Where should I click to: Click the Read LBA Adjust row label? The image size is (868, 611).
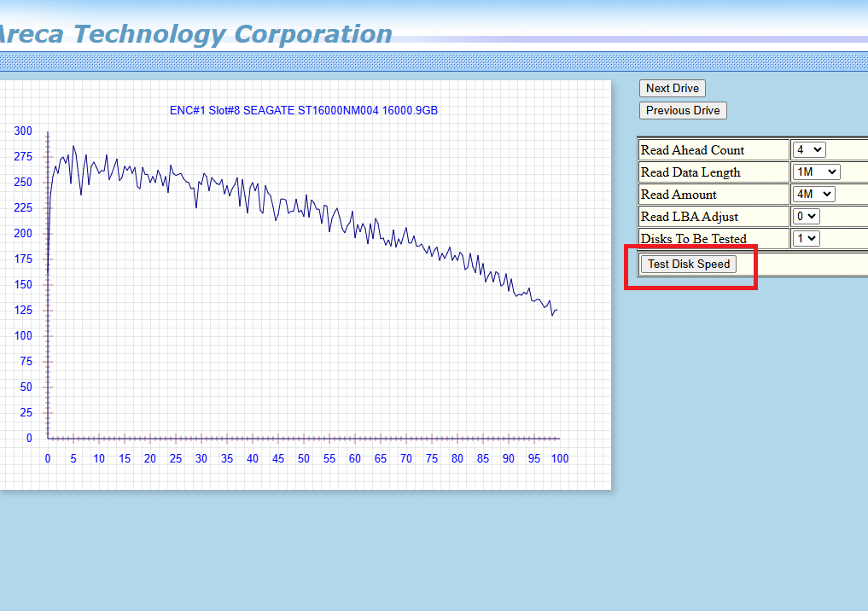point(688,216)
